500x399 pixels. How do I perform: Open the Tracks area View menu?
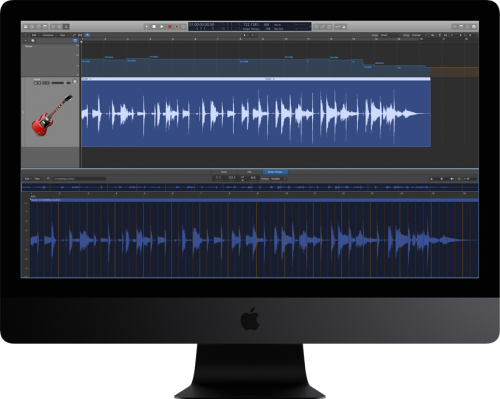tap(63, 35)
